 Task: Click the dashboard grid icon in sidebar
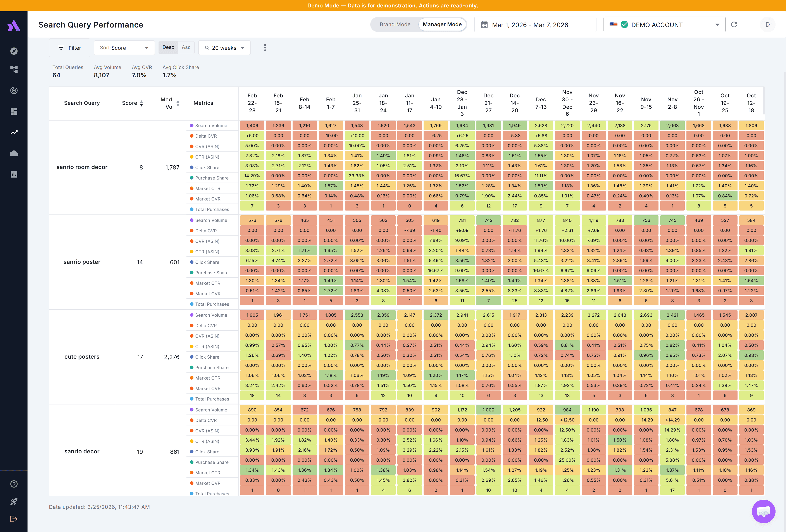(x=14, y=111)
